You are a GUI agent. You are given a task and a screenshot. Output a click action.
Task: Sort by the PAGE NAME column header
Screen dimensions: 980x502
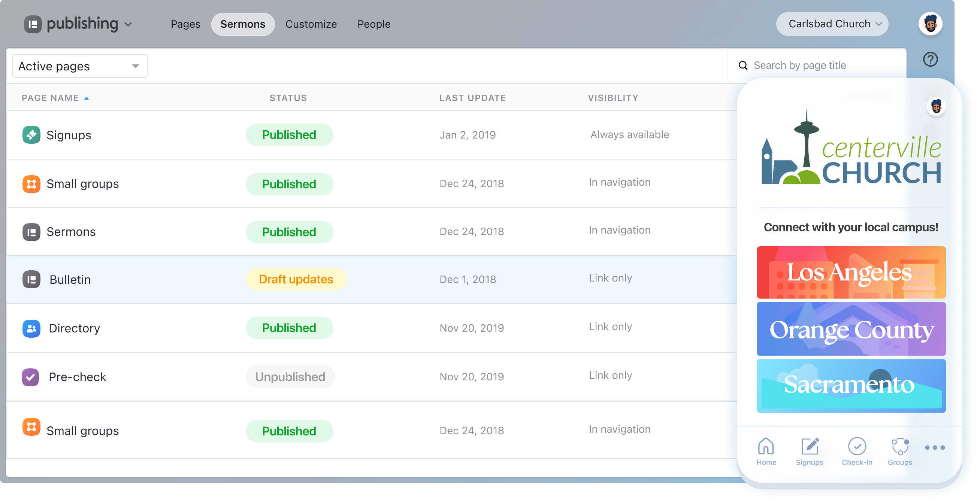coord(50,98)
